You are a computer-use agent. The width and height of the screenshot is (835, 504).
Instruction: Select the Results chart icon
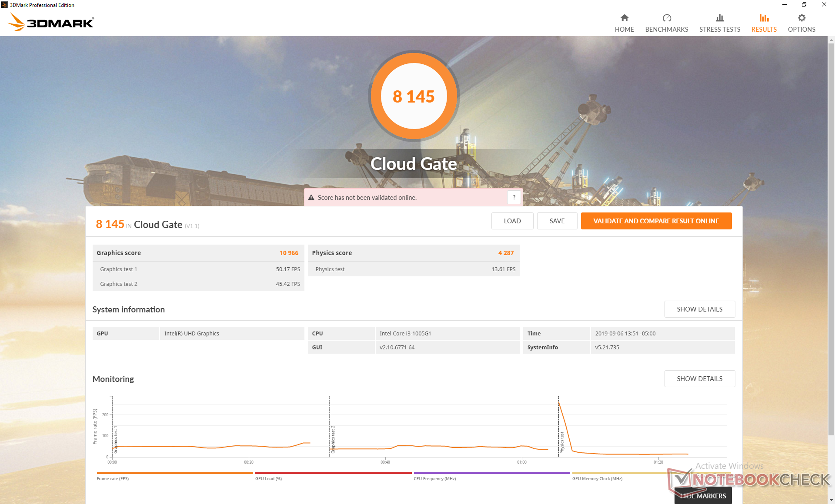[x=764, y=18]
